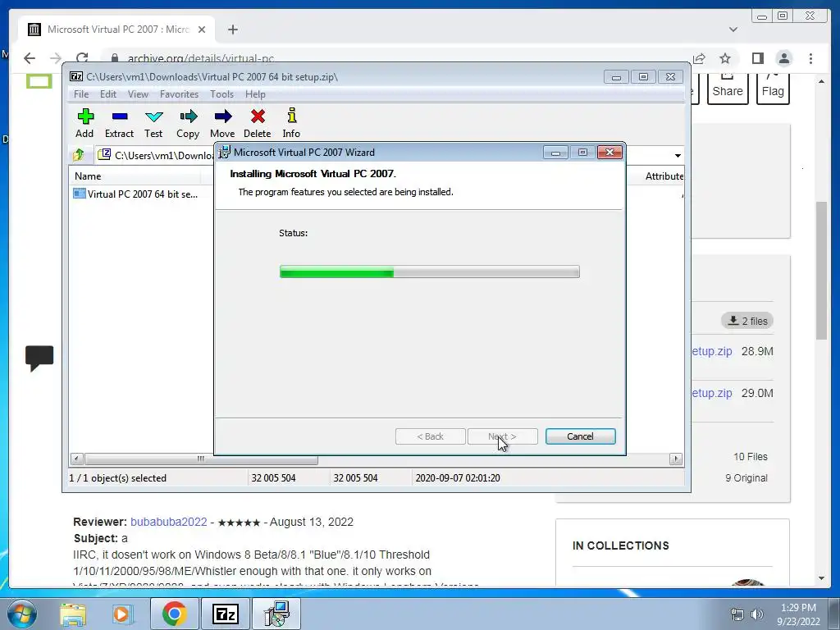Click the right arrow of 7-Zip scrollbar

tap(676, 459)
